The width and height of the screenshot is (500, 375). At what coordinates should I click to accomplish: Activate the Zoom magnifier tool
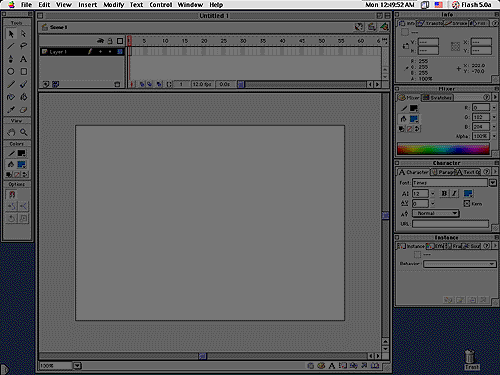23,132
